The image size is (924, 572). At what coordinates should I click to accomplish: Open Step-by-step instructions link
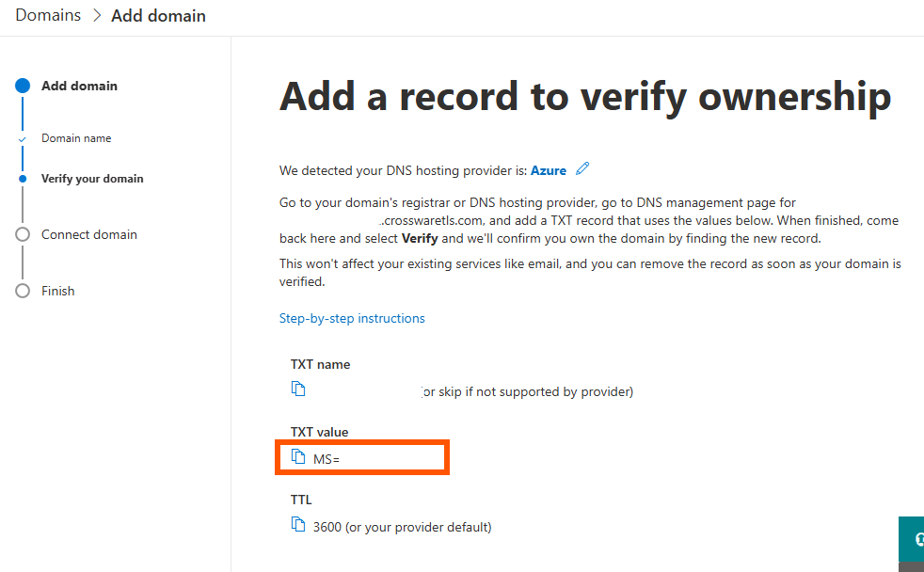(x=352, y=318)
